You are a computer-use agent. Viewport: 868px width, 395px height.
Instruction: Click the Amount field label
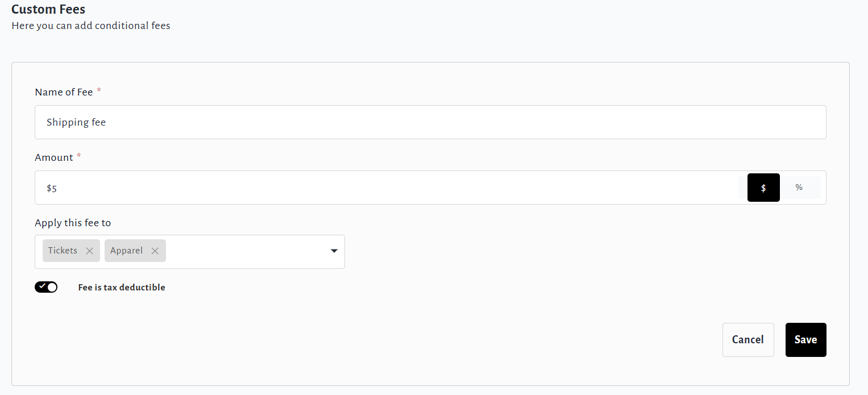[x=54, y=157]
